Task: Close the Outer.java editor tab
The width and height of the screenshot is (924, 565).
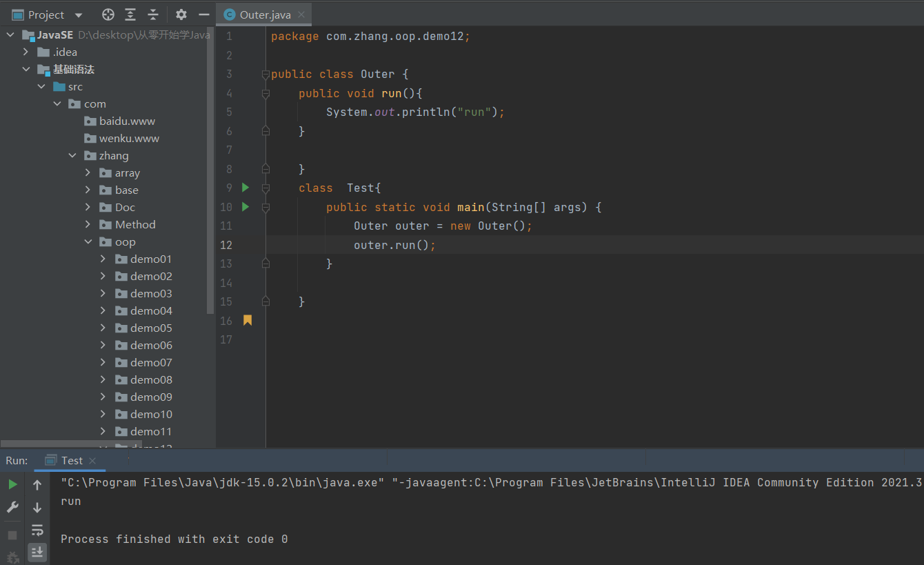Action: coord(301,14)
